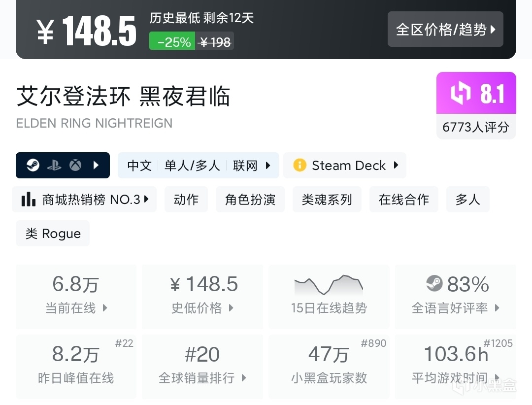Open the Steam Deck compatibility tag
Image resolution: width=532 pixels, height=405 pixels.
click(345, 166)
